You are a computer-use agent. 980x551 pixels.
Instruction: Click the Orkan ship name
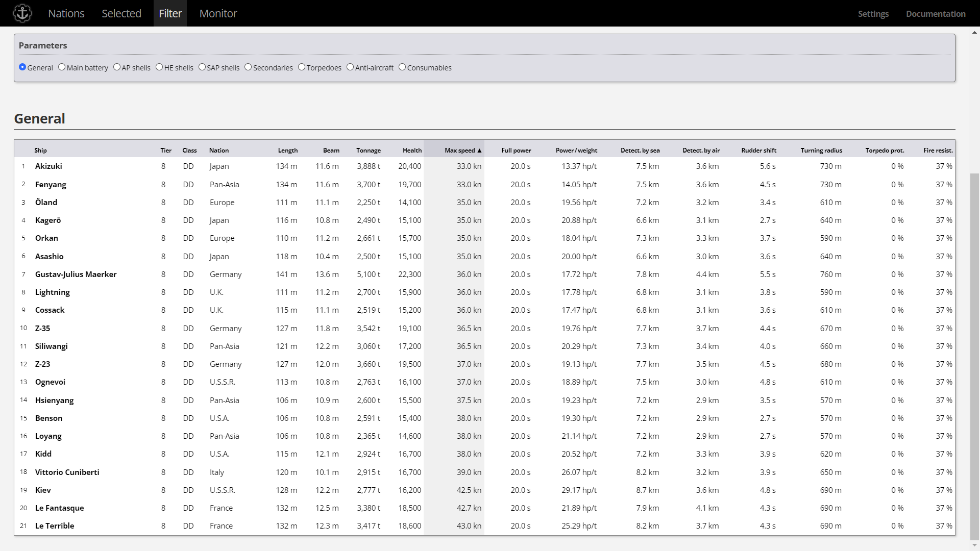[x=46, y=238]
